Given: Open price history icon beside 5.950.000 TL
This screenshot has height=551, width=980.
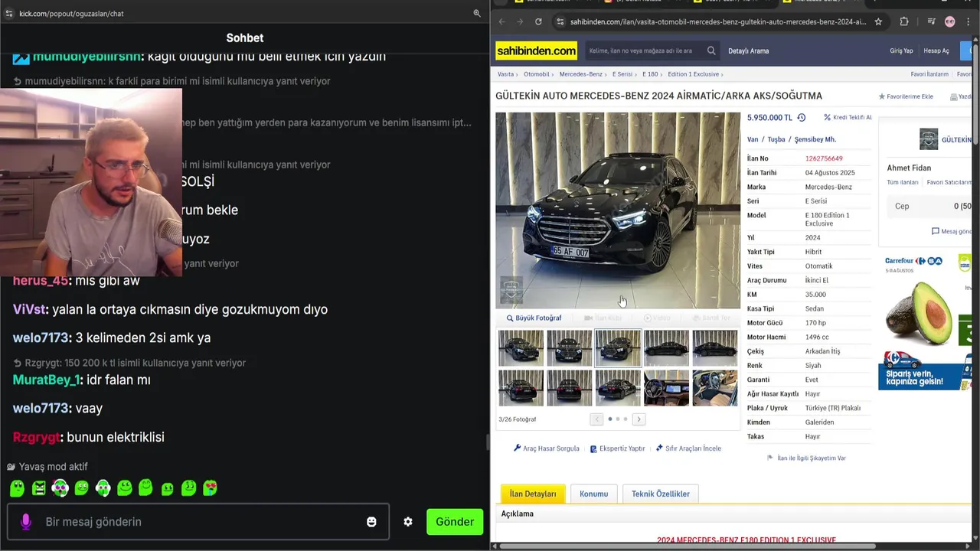Looking at the screenshot, I should tap(801, 118).
